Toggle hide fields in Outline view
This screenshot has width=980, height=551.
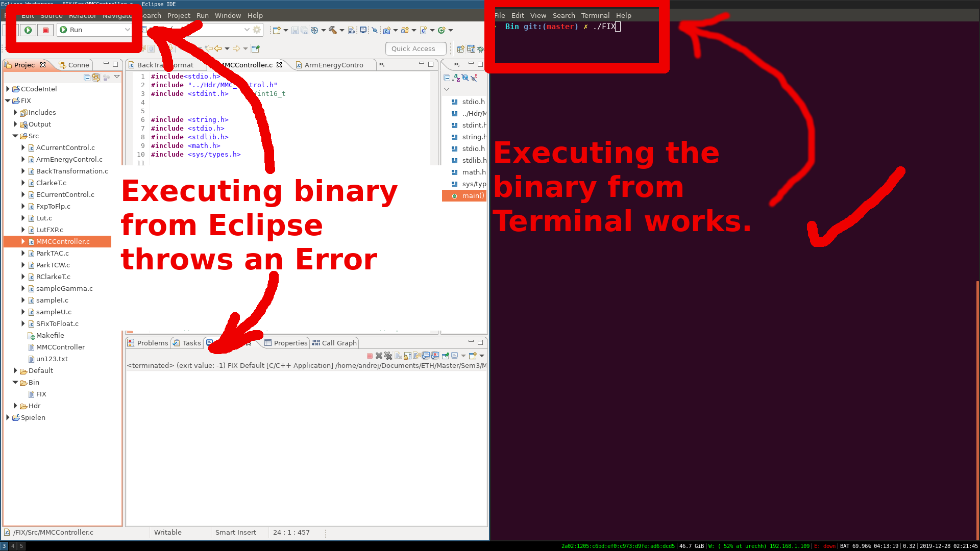pyautogui.click(x=465, y=78)
